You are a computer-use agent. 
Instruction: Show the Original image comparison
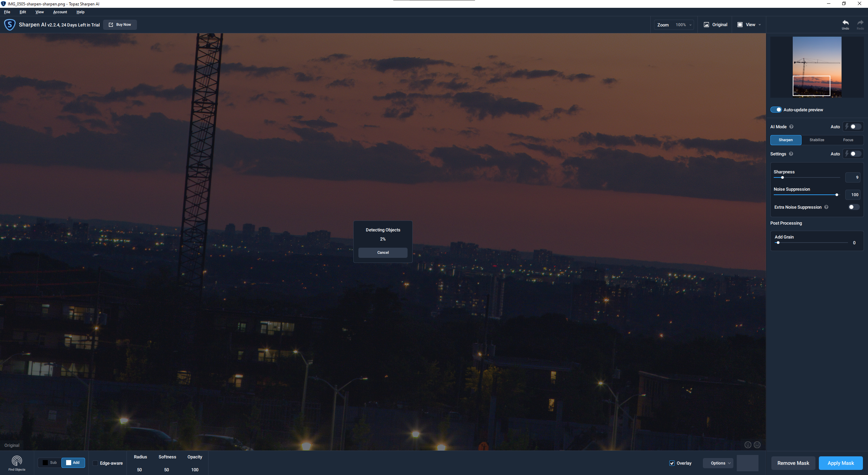coord(715,25)
